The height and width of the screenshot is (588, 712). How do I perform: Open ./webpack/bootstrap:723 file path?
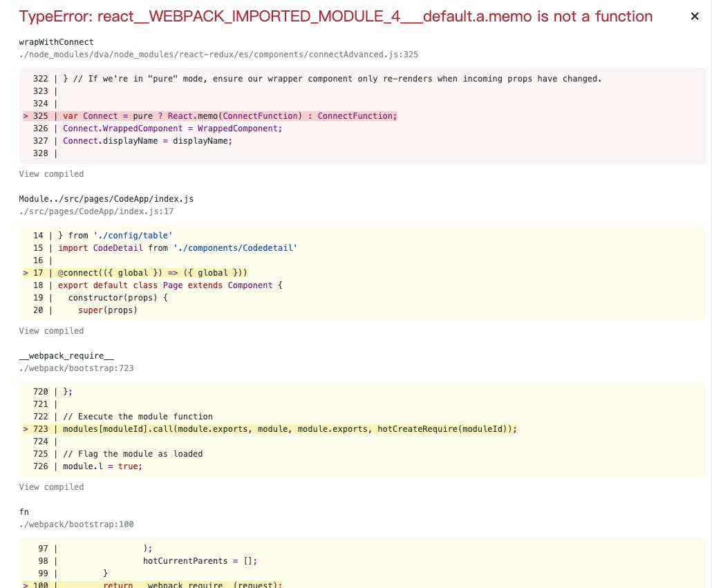[x=76, y=368]
